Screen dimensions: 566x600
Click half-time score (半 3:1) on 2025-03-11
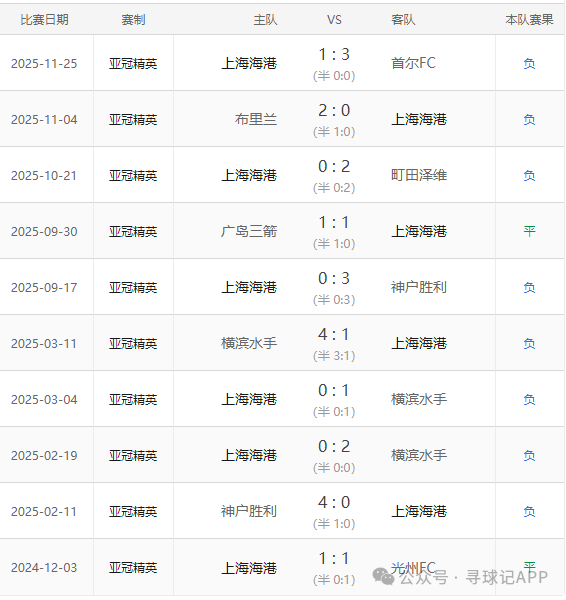click(334, 356)
